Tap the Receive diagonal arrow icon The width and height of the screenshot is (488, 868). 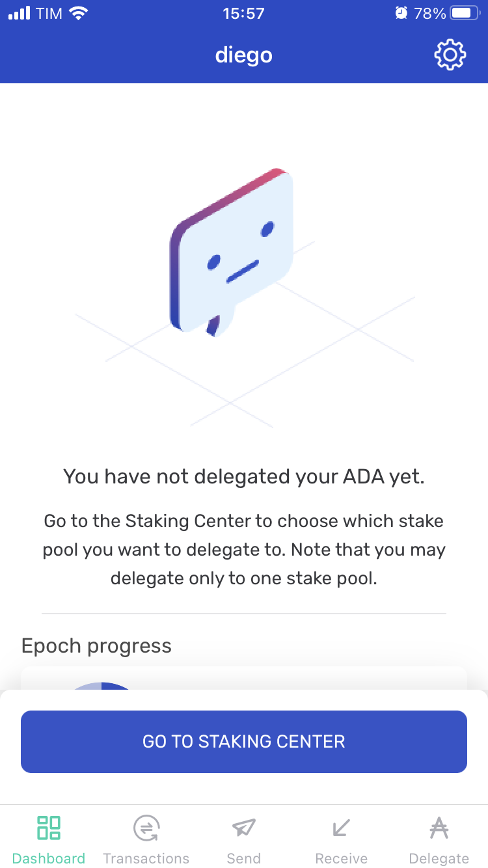[x=341, y=828]
